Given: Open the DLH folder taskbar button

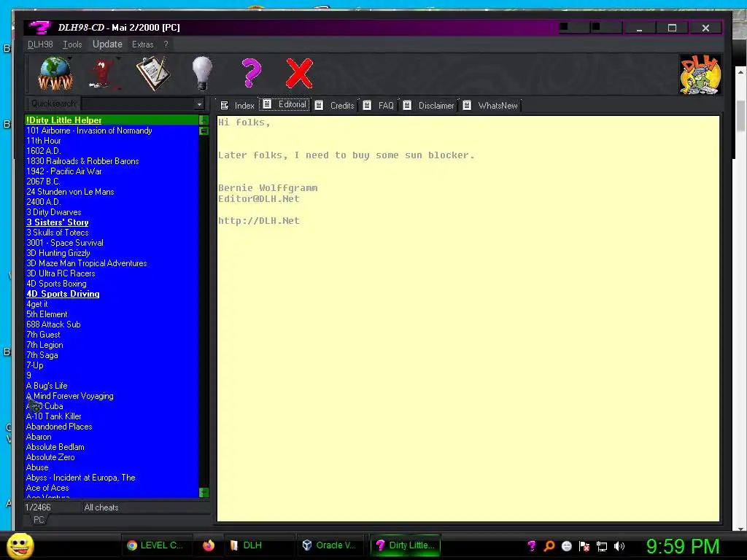Looking at the screenshot, I should coord(258,545).
